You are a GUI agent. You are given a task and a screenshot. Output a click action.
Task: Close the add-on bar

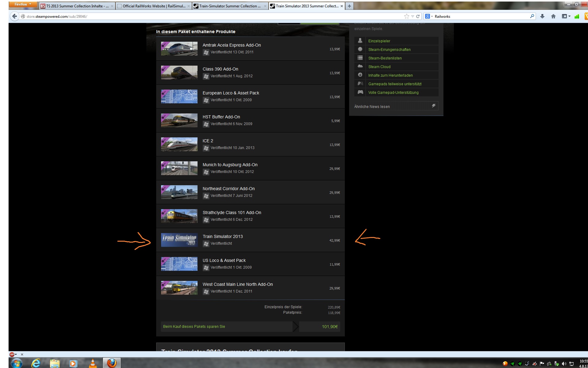[x=22, y=355]
